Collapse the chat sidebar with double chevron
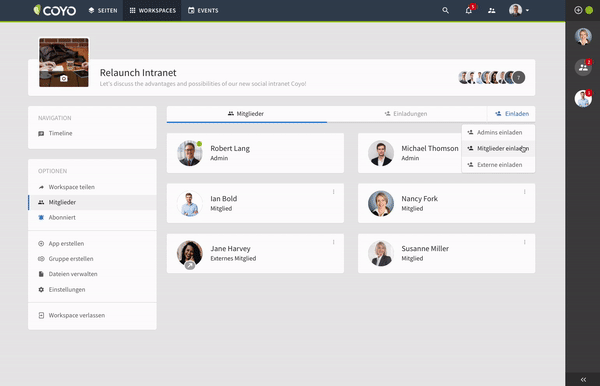The width and height of the screenshot is (600, 386). click(x=583, y=379)
